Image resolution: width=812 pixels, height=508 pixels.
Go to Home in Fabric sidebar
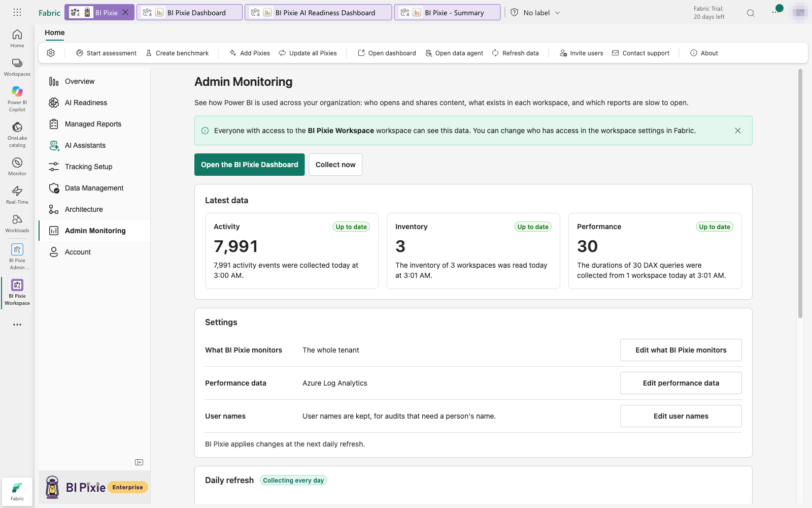[17, 39]
